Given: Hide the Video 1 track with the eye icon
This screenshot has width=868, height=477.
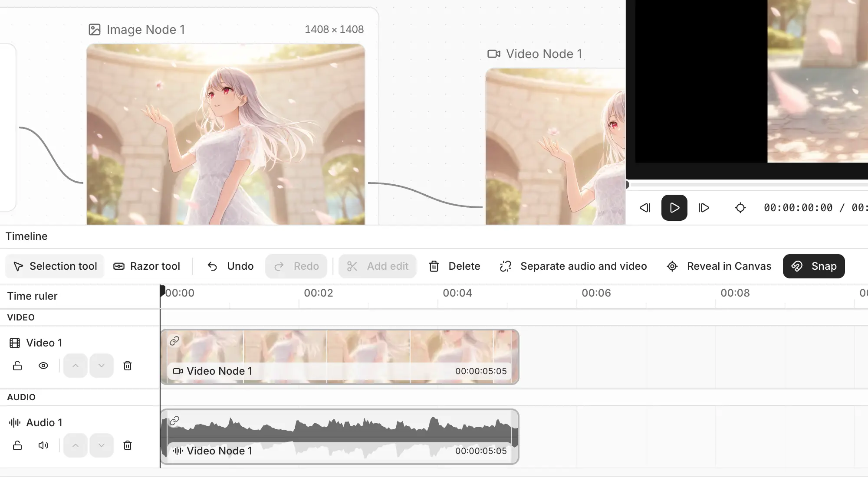Looking at the screenshot, I should pyautogui.click(x=43, y=366).
